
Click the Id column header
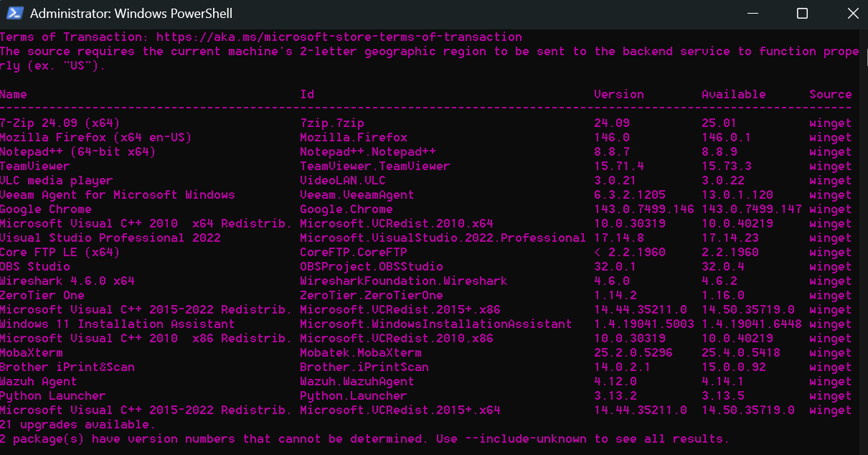coord(307,94)
